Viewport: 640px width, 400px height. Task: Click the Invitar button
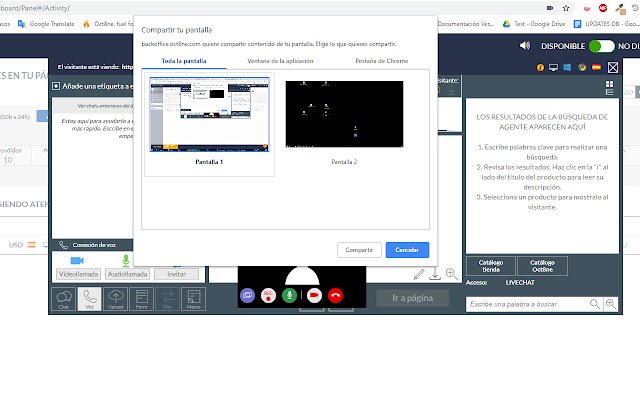tap(176, 274)
